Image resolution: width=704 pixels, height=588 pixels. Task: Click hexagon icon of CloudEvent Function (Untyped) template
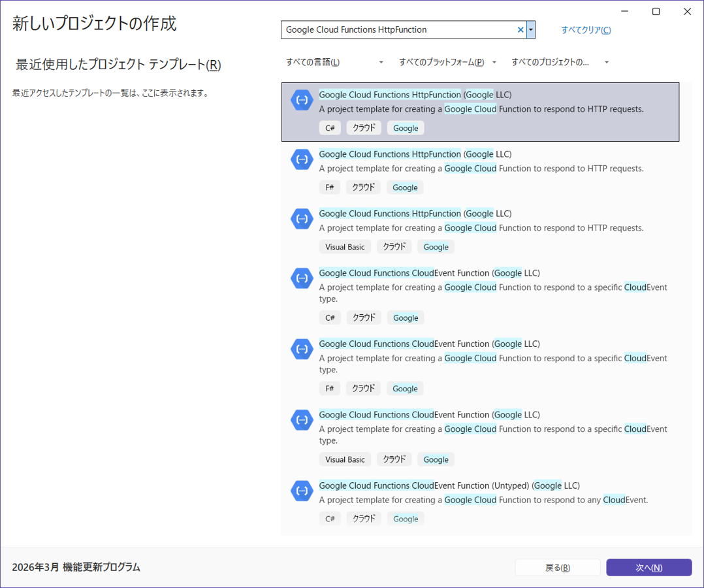click(302, 491)
